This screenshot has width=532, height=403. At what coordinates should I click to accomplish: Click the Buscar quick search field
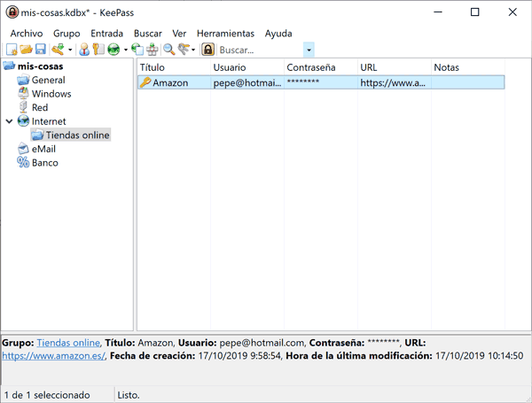pyautogui.click(x=260, y=50)
